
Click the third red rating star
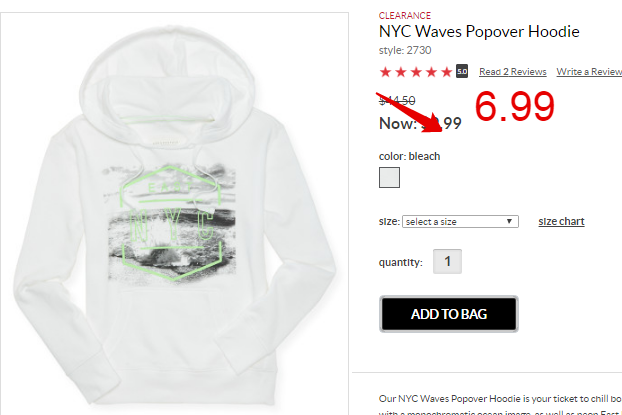pyautogui.click(x=416, y=72)
